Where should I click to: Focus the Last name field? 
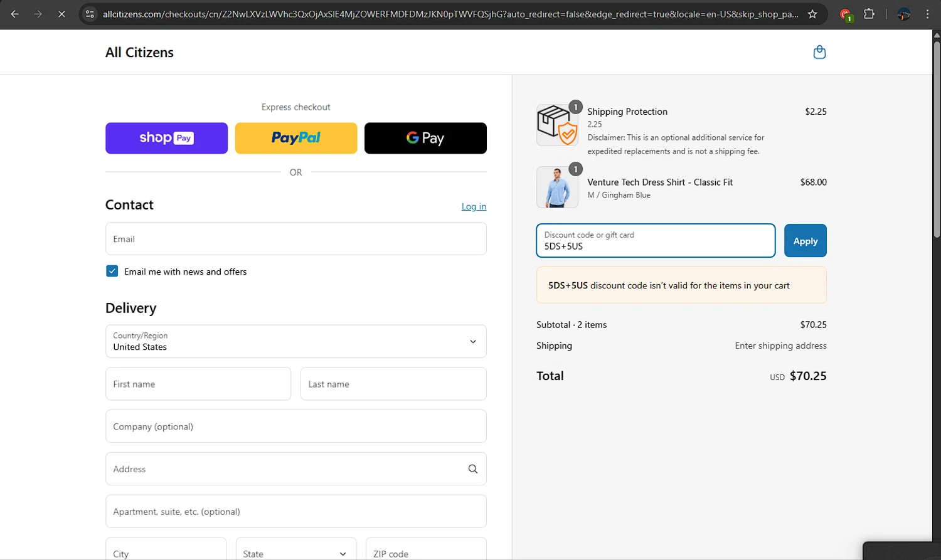click(x=393, y=384)
